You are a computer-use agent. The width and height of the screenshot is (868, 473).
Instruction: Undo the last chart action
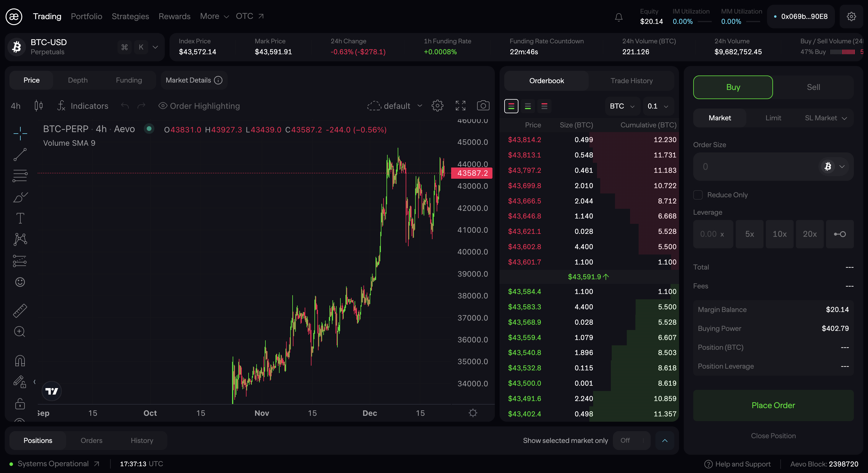[x=125, y=106]
